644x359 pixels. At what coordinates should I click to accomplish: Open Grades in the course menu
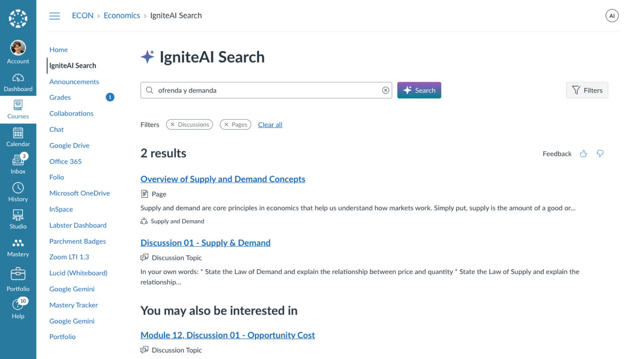pos(60,97)
